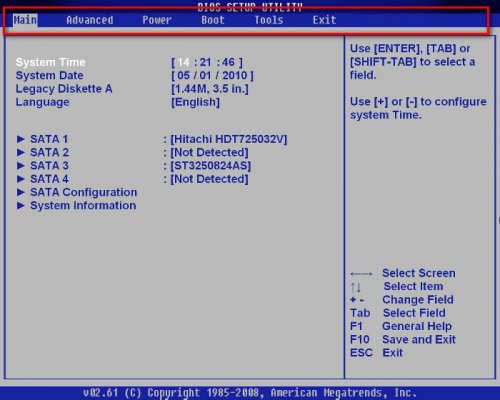Screen dimensions: 500x400
Task: Click the up-down arrows key icon
Action: [x=356, y=287]
